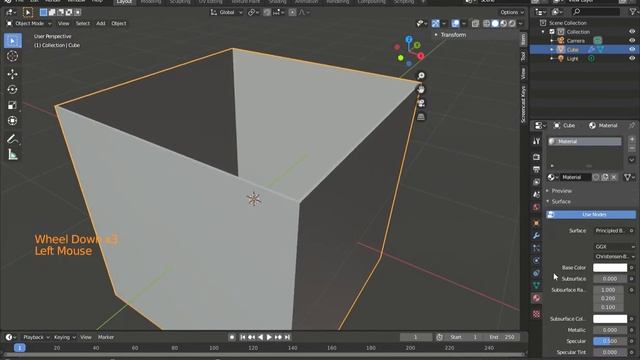The image size is (640, 360).
Task: Jump to the first frame
Action: click(x=242, y=337)
